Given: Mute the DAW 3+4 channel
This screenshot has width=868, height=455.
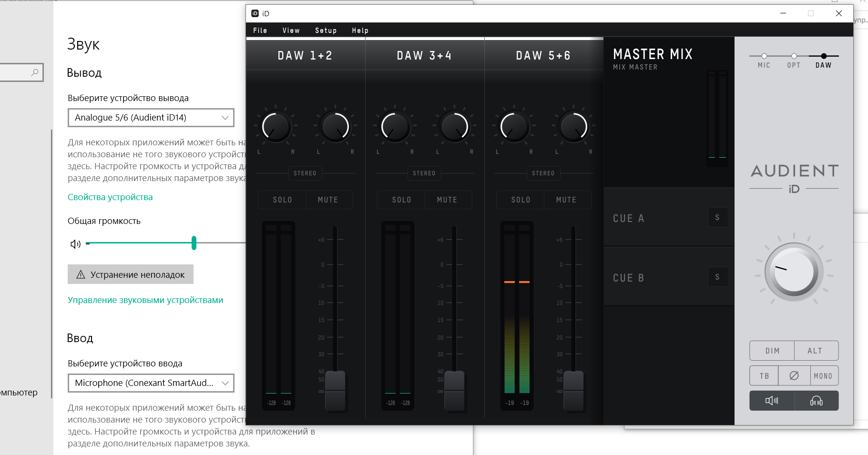Looking at the screenshot, I should click(x=448, y=200).
